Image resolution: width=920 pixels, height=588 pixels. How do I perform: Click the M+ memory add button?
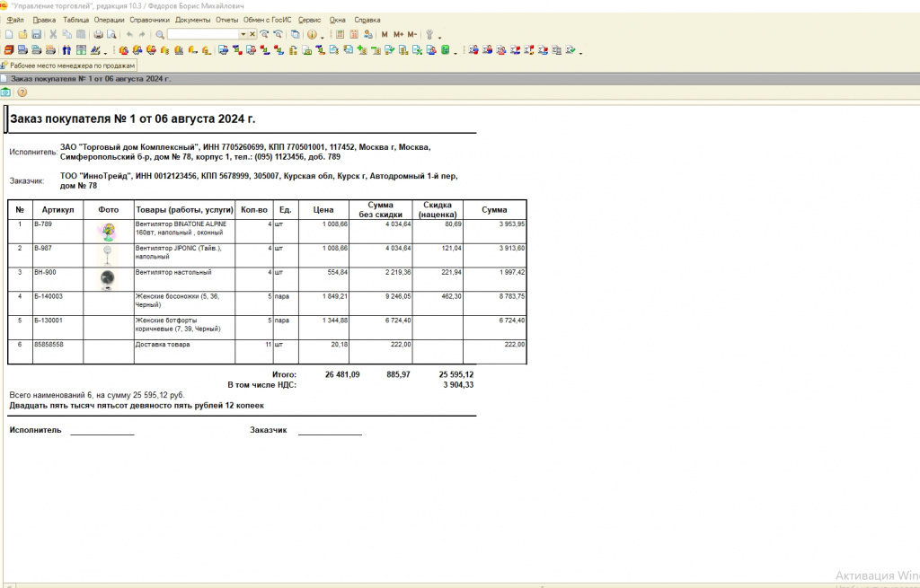point(398,34)
